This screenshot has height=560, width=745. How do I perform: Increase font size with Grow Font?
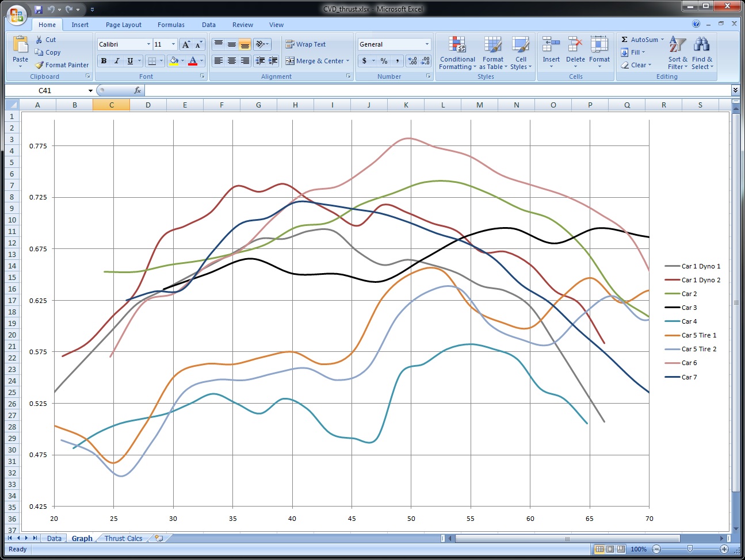(x=186, y=44)
